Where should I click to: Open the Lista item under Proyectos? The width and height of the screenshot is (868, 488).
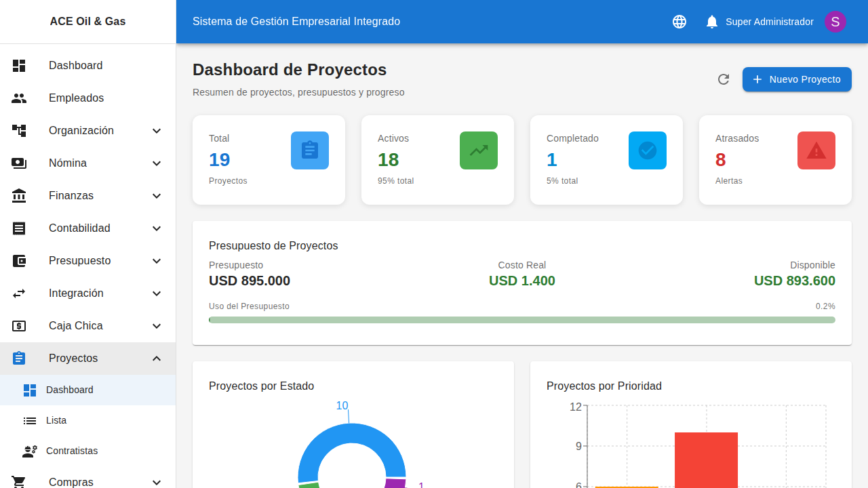pos(87,420)
